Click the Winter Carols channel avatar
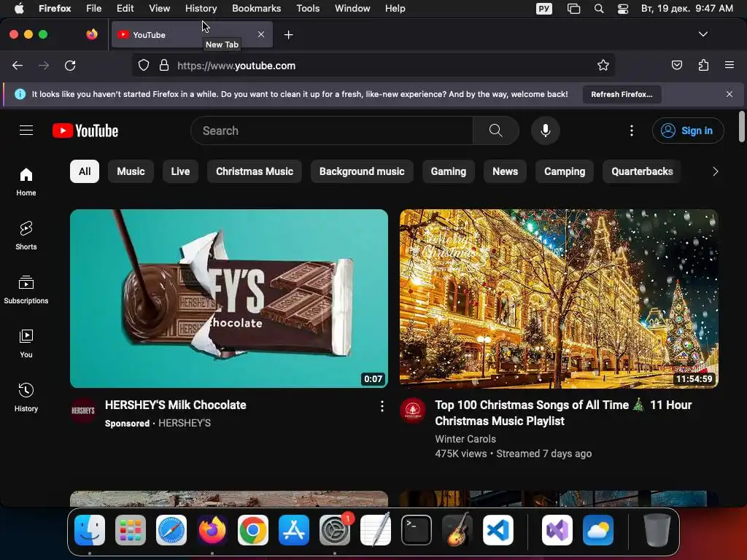 (x=413, y=411)
